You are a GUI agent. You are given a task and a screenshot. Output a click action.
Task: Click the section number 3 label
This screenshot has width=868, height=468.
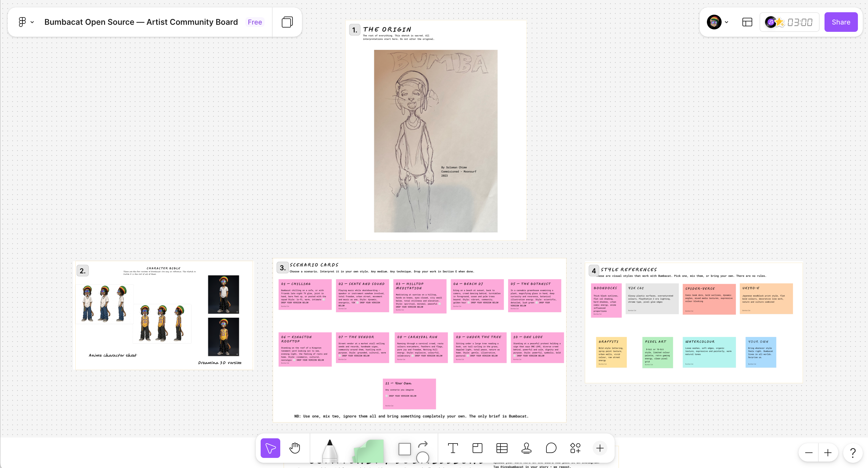pos(283,268)
